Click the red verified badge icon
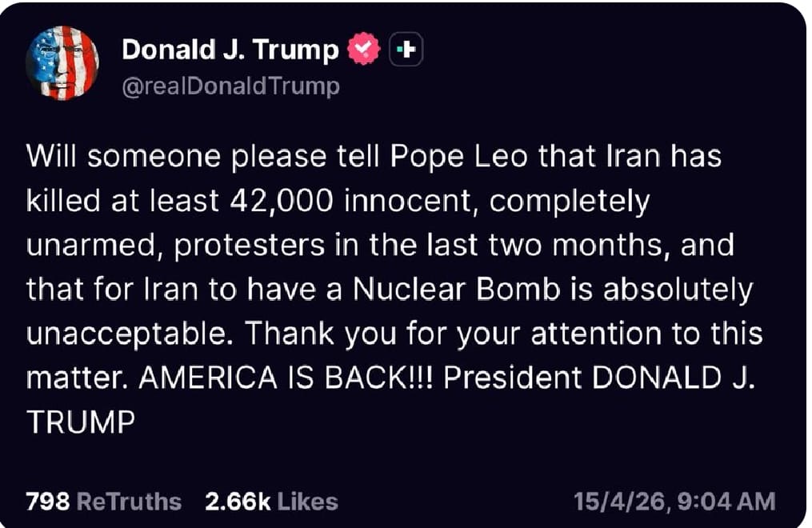 click(363, 50)
